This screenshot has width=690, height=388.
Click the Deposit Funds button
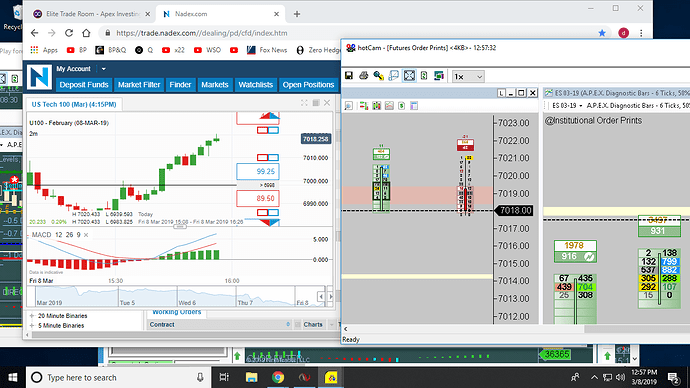coord(84,84)
